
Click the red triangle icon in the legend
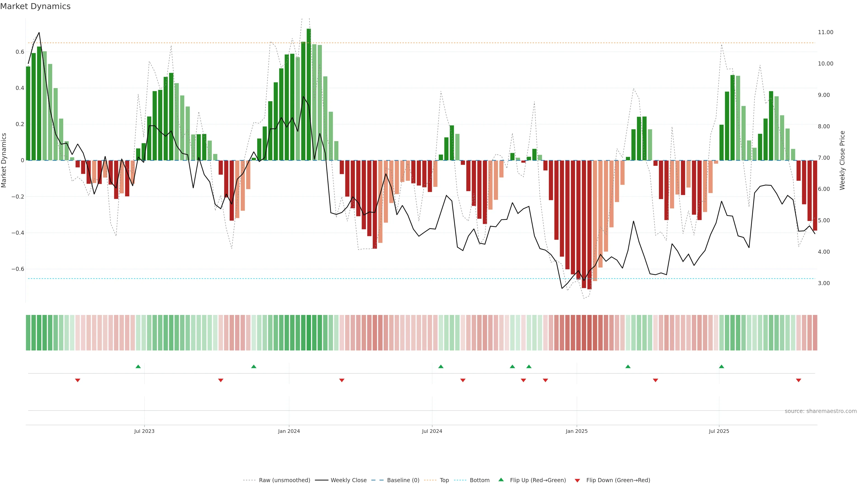tap(577, 480)
